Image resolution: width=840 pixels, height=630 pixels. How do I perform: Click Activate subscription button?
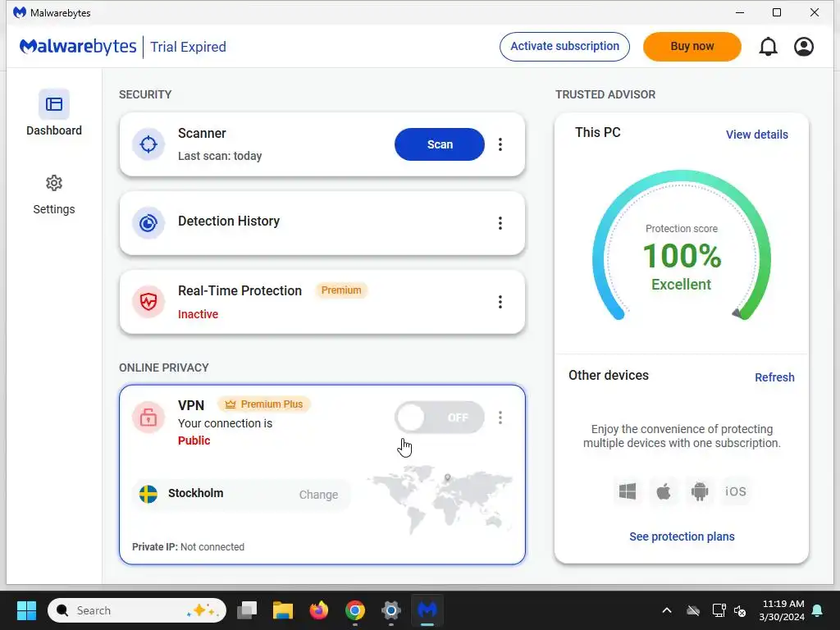564,47
